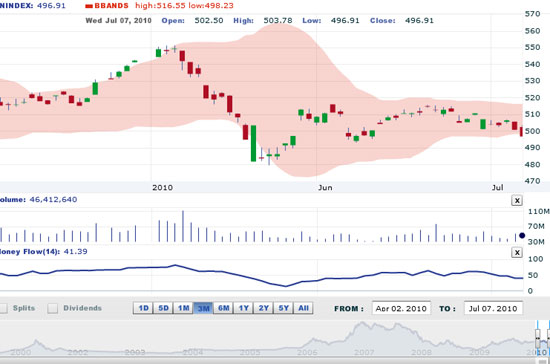Show All history range
The width and height of the screenshot is (550, 364).
click(x=303, y=308)
